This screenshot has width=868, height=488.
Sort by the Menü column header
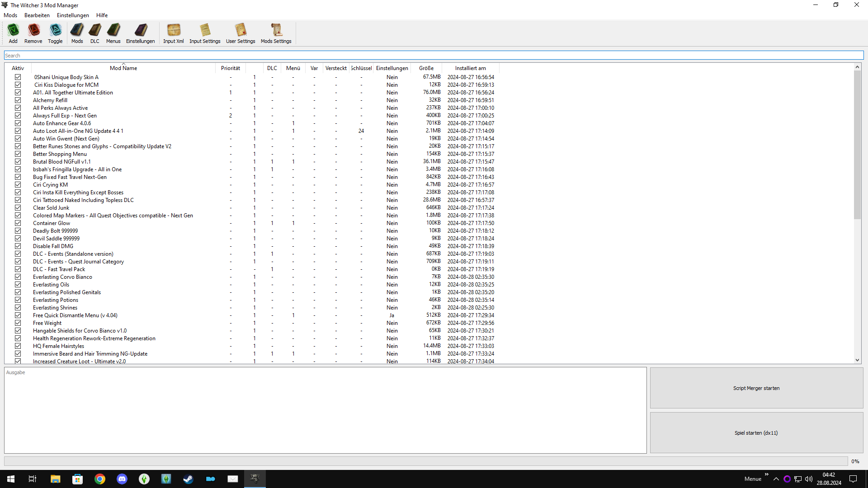coord(293,68)
